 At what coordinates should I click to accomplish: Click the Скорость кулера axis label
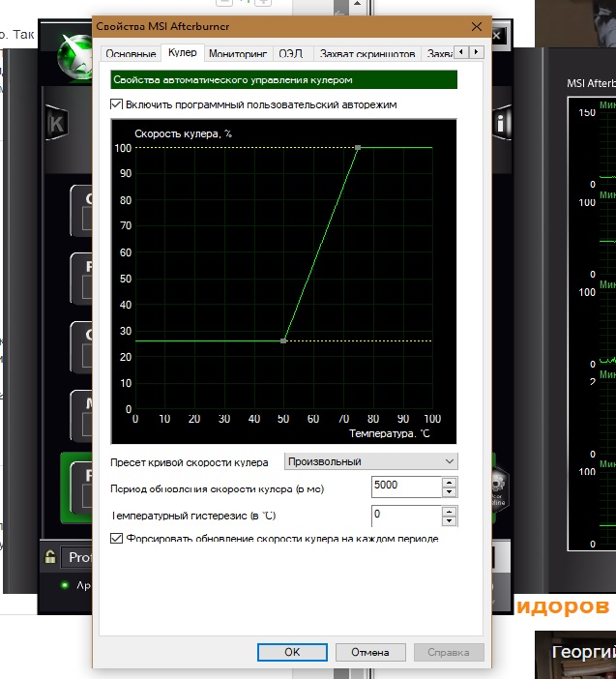pos(183,133)
